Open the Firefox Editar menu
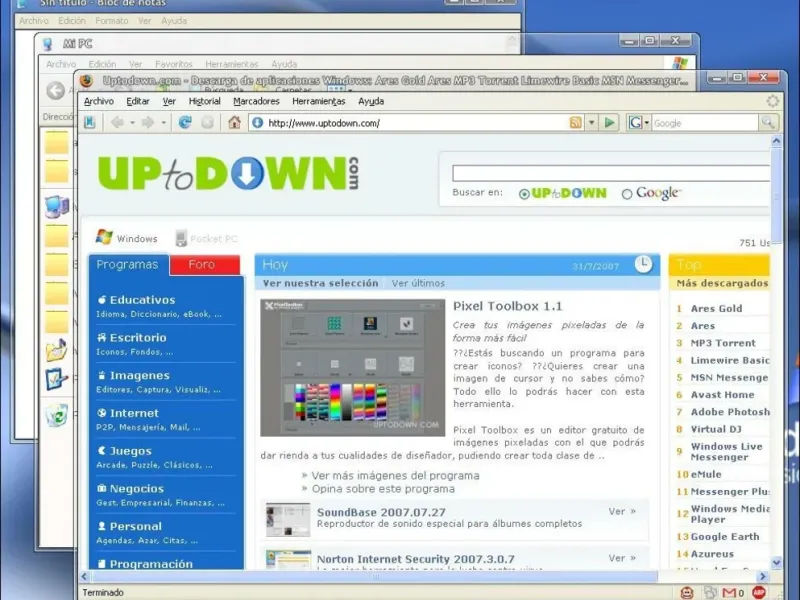 click(138, 101)
